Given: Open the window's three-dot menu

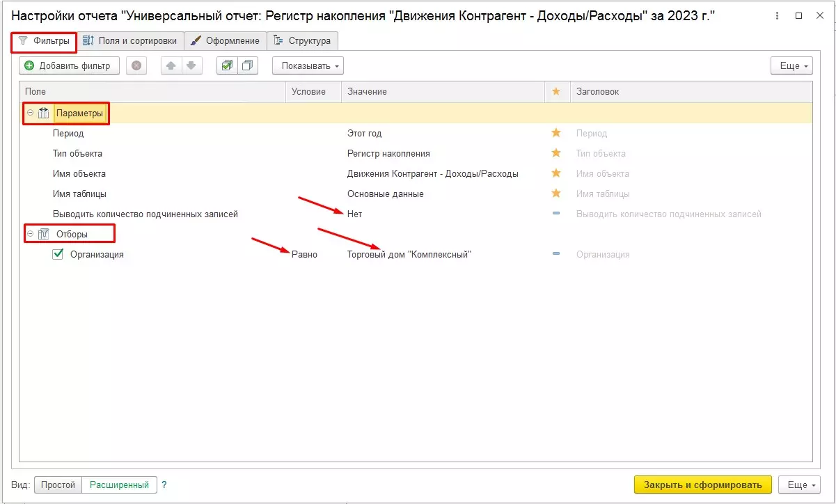Looking at the screenshot, I should (x=778, y=15).
